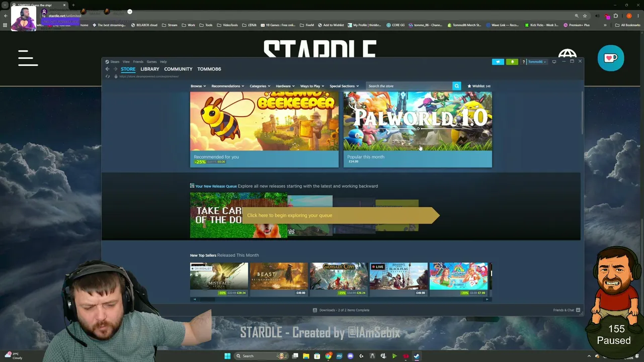
Task: Switch to the LIBRARY tab
Action: [x=150, y=69]
